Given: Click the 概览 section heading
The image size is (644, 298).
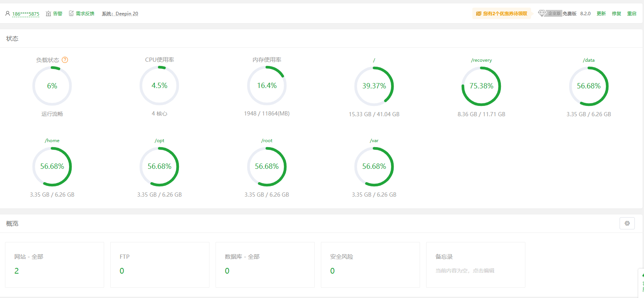Looking at the screenshot, I should pos(12,223).
